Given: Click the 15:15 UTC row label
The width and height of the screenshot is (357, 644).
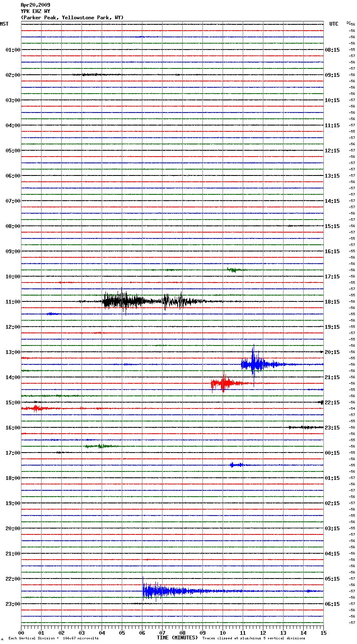Looking at the screenshot, I should (332, 226).
